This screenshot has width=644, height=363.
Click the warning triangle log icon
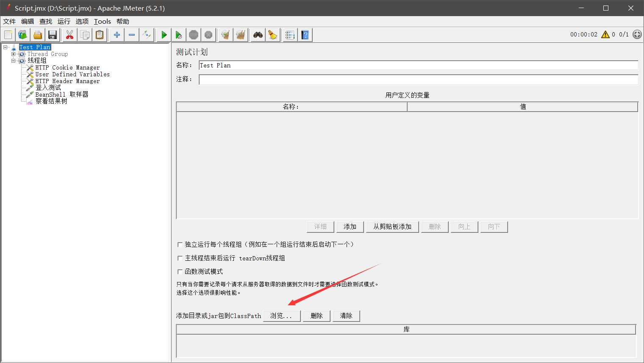click(x=605, y=34)
